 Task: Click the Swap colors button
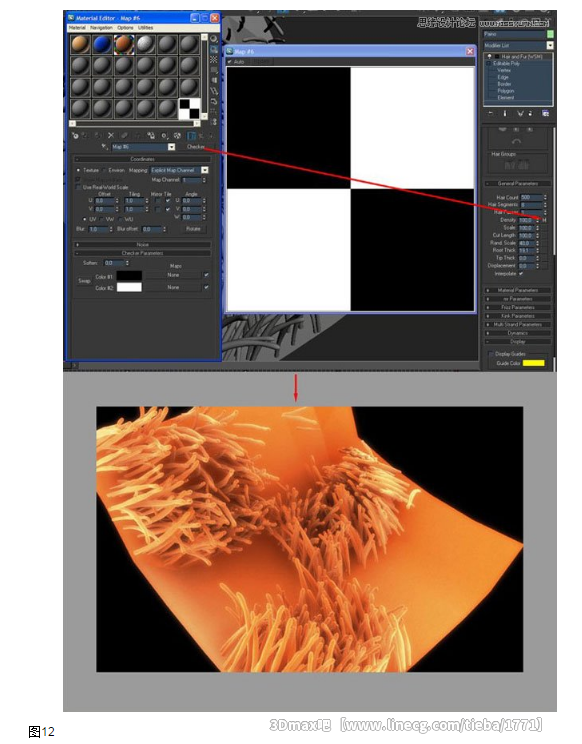(84, 281)
